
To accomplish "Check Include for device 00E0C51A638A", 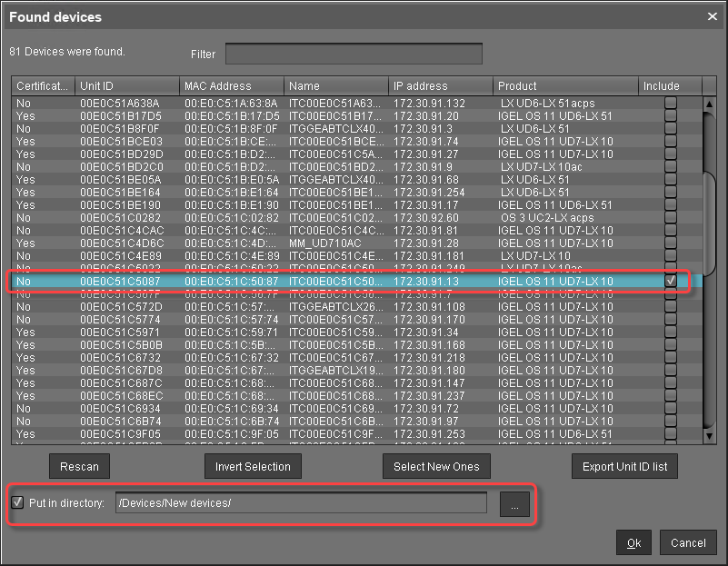I will pos(671,104).
